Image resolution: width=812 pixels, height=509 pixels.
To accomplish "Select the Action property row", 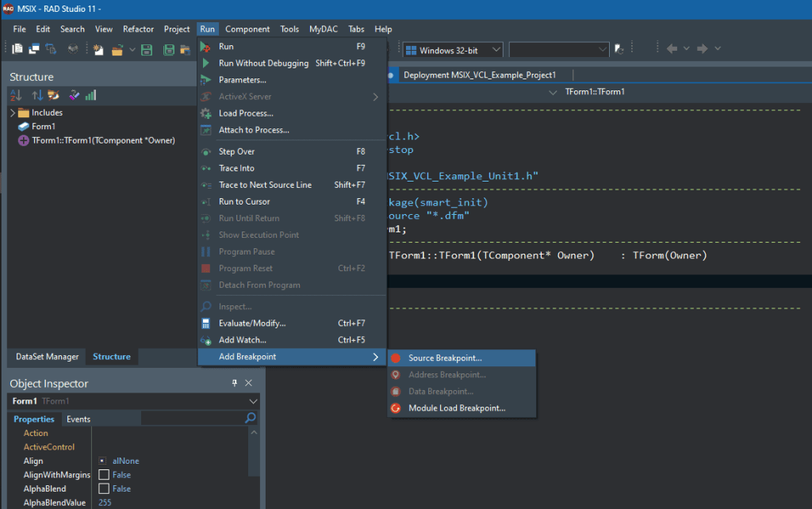I will pos(128,433).
